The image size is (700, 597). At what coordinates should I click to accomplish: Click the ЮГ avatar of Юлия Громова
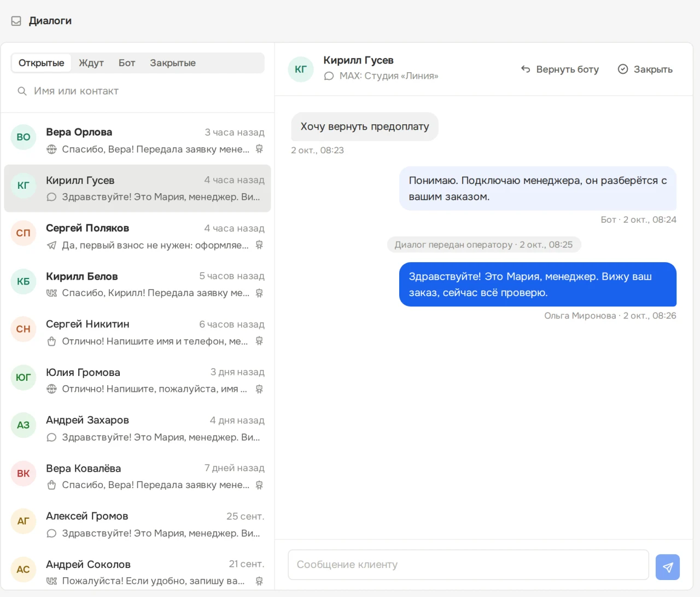[24, 377]
